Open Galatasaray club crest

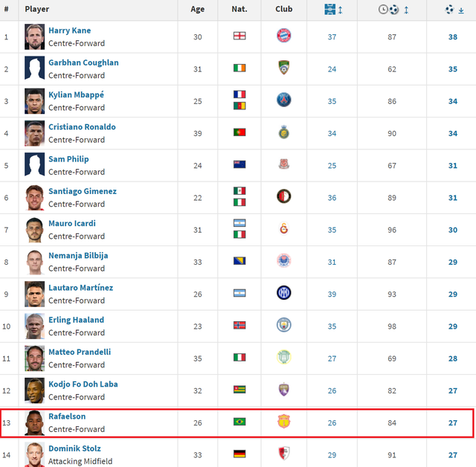point(284,228)
